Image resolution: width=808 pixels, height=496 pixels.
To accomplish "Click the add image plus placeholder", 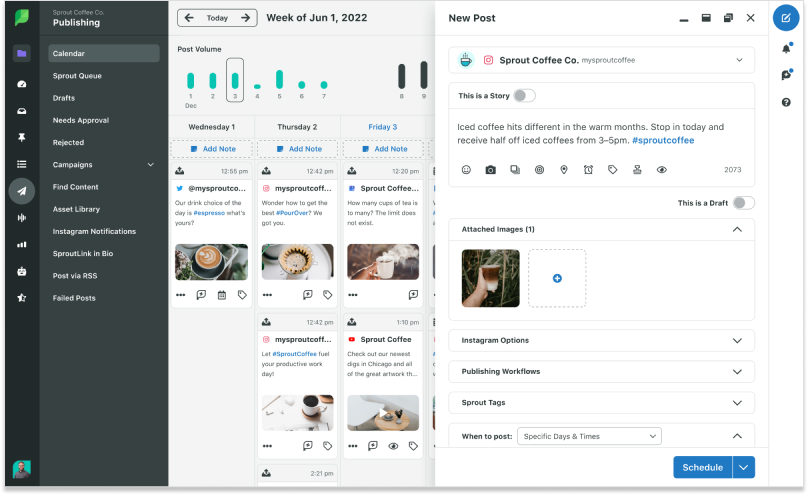I will coord(557,278).
